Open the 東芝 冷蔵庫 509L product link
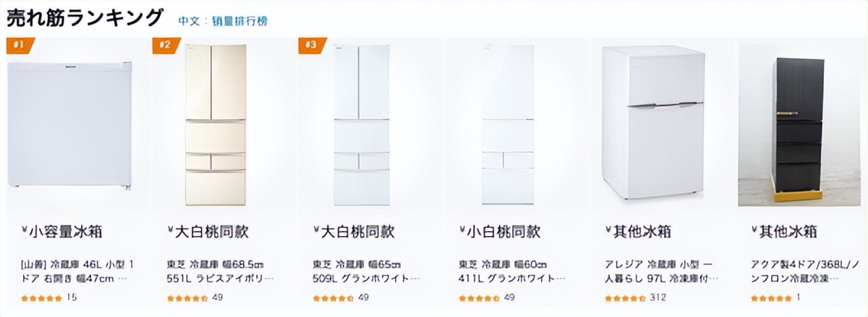Image resolution: width=868 pixels, height=317 pixels. [367, 271]
